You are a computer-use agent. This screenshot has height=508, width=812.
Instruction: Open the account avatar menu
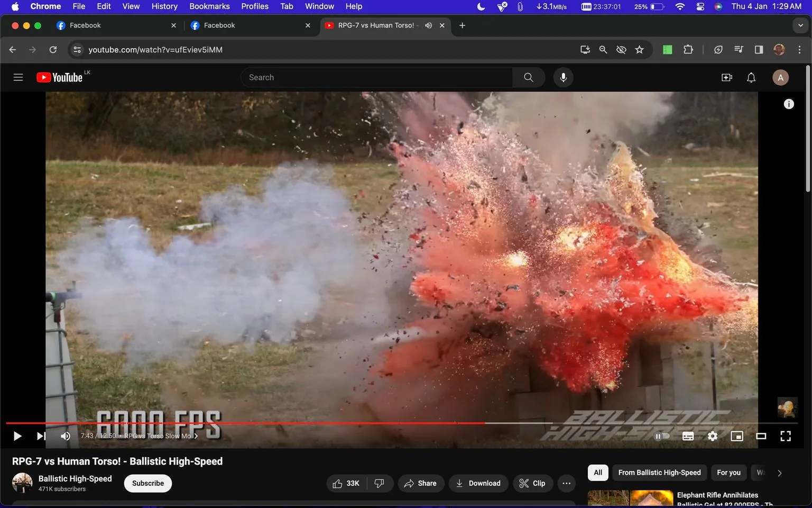click(781, 77)
